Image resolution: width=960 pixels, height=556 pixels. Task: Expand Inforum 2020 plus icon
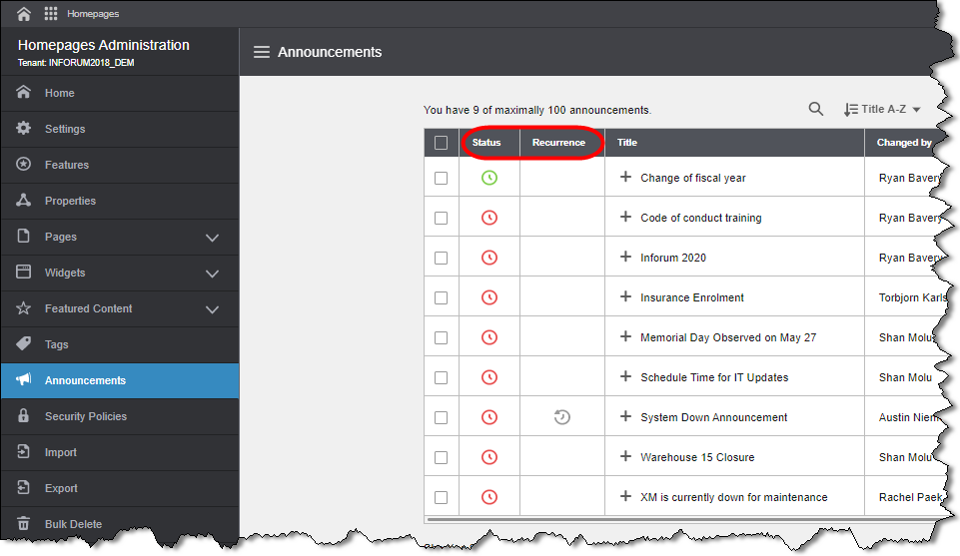click(x=625, y=257)
